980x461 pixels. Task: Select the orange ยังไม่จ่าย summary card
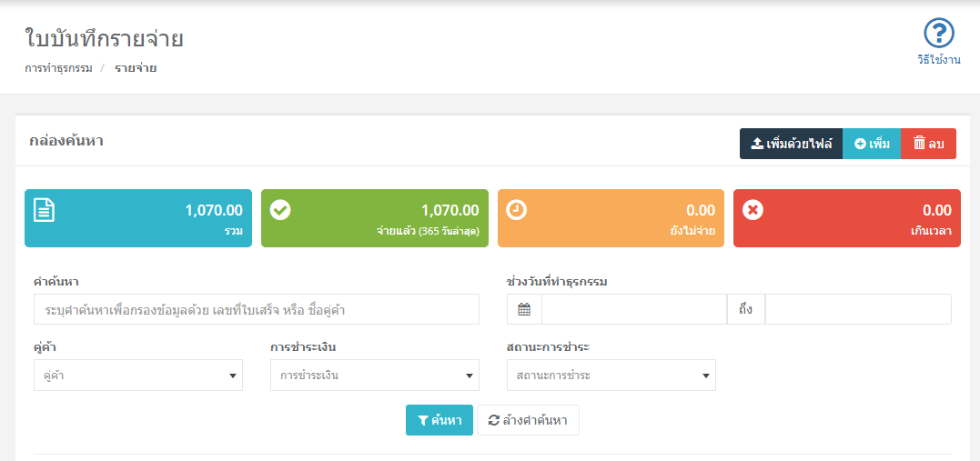[x=611, y=218]
